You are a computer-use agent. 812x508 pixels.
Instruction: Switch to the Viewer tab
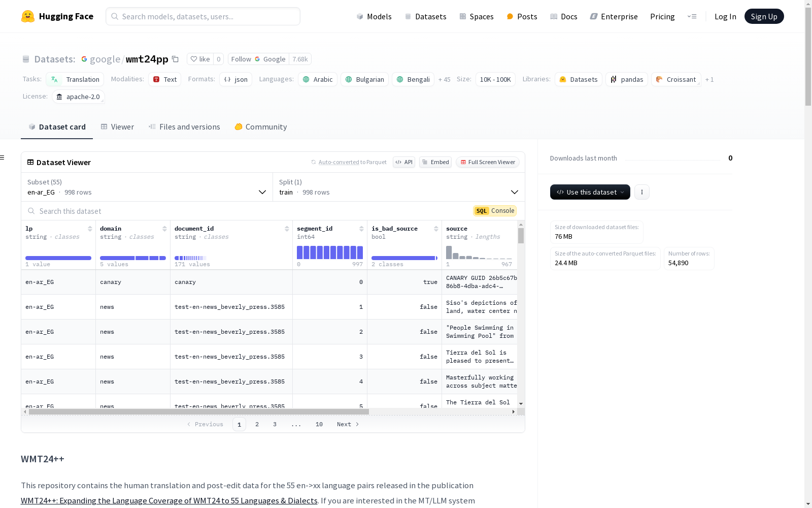click(x=117, y=127)
